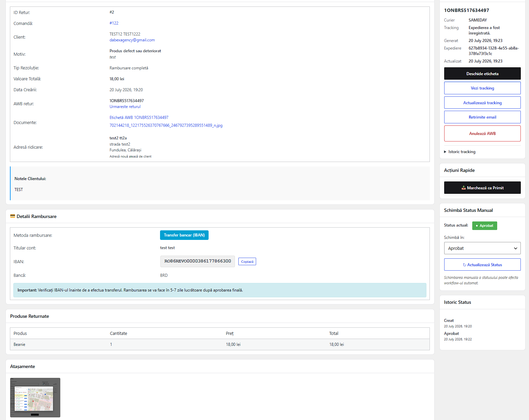Image resolution: width=529 pixels, height=420 pixels.
Task: Click the client name TEST12 TEST1222
Action: (x=125, y=34)
